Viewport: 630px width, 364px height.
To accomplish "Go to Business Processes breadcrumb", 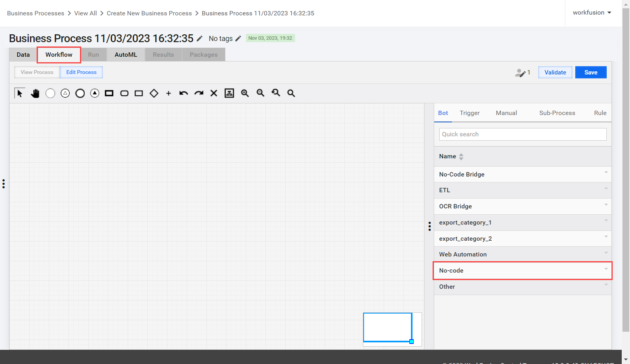I will pyautogui.click(x=35, y=13).
